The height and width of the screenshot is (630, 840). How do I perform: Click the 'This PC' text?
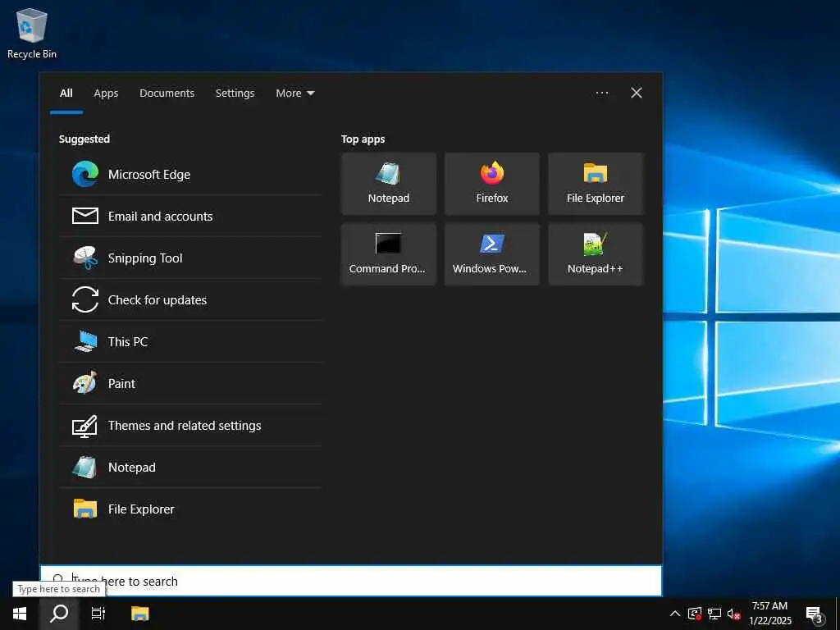127,342
